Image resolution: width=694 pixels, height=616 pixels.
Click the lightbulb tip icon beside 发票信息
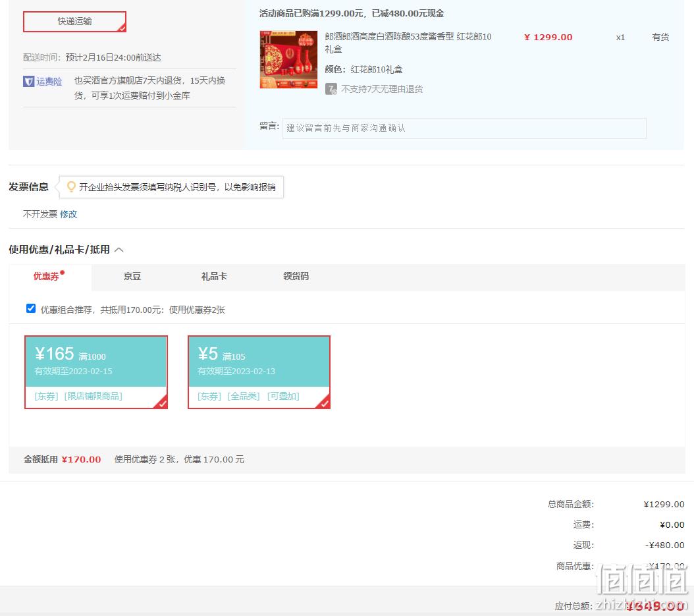(71, 187)
